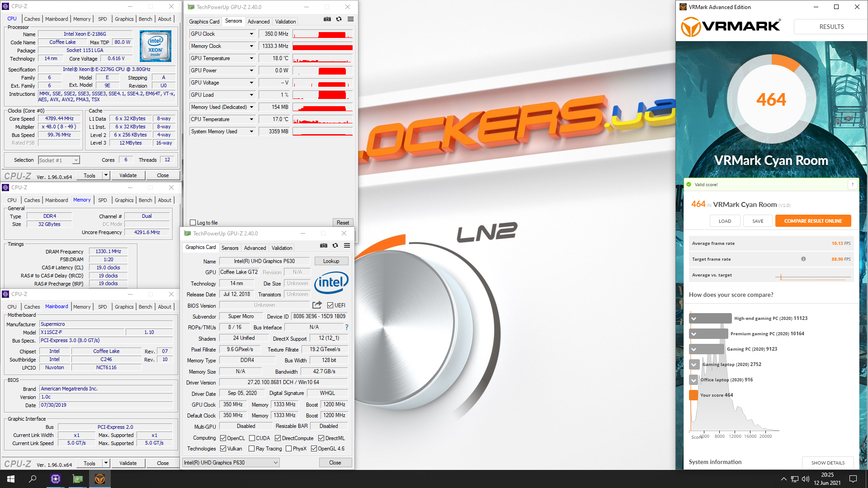Toggle the CUDA checkbox
868x488 pixels.
tap(252, 438)
